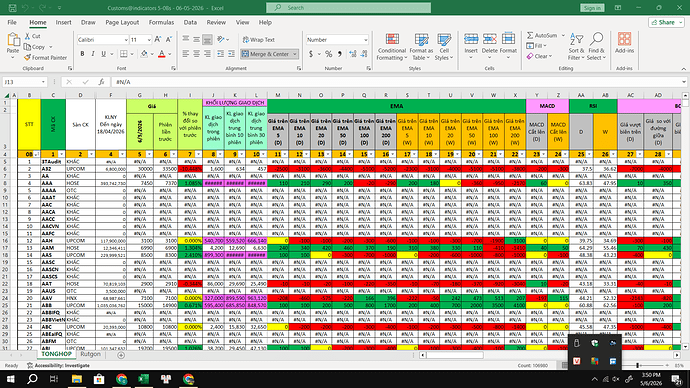Switch to the Formulas tab

point(161,22)
